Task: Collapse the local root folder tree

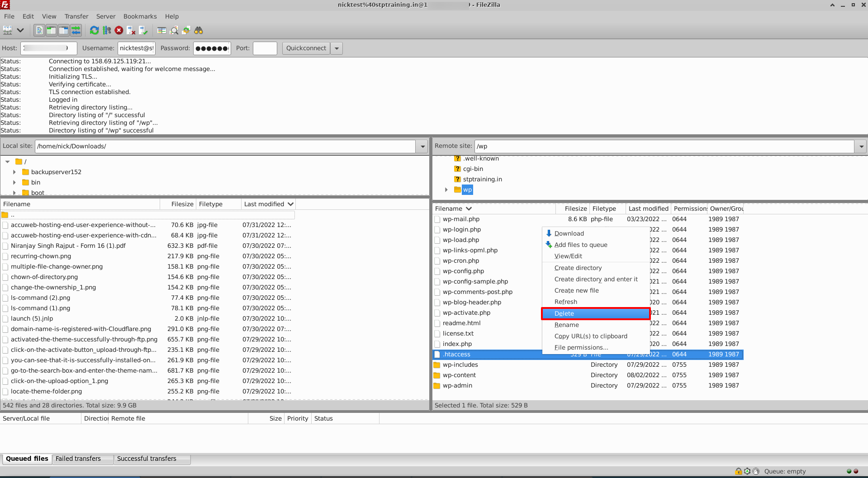Action: (7, 161)
